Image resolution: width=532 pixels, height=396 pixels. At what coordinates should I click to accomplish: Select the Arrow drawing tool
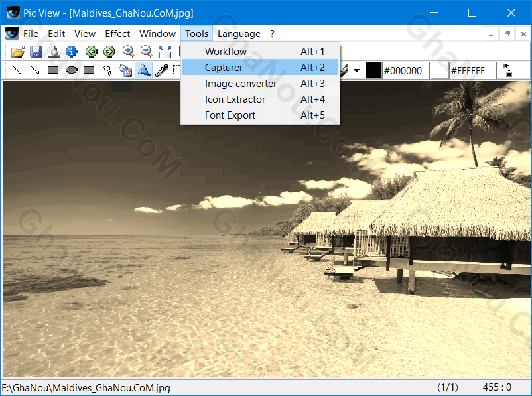pos(34,70)
